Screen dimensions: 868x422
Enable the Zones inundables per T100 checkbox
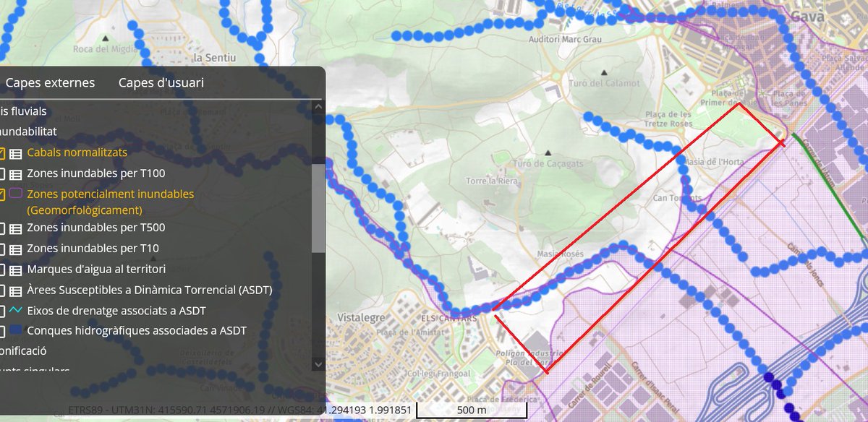pyautogui.click(x=1, y=173)
